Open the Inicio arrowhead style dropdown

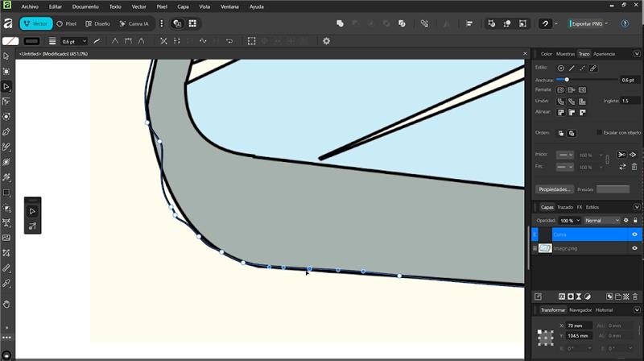click(565, 155)
